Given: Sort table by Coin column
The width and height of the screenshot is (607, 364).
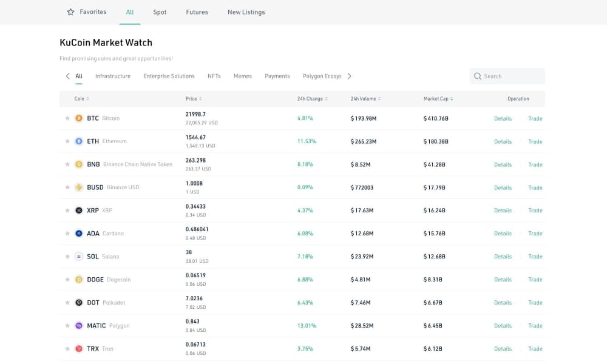Looking at the screenshot, I should click(82, 99).
